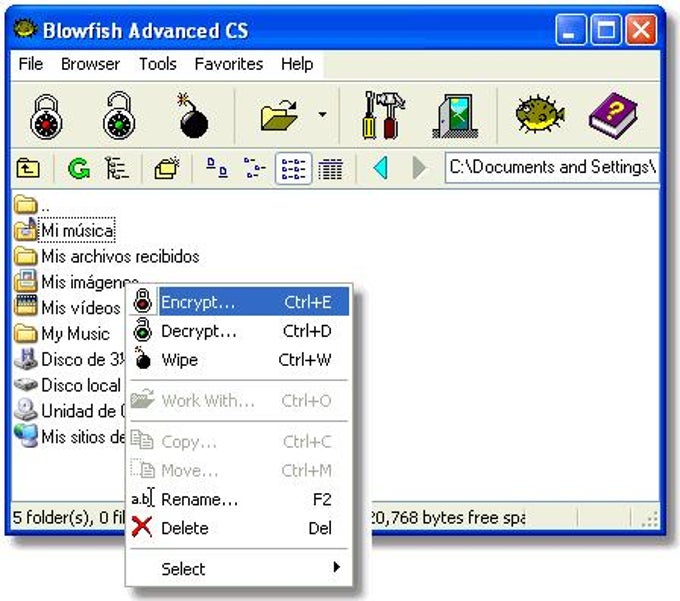Open the Favorites menu
The width and height of the screenshot is (680, 601).
pyautogui.click(x=229, y=64)
